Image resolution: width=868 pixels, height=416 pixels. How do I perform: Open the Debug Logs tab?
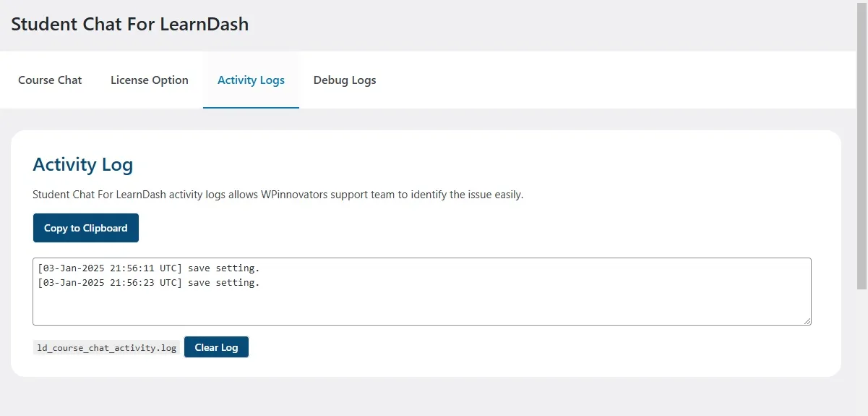[x=345, y=80]
